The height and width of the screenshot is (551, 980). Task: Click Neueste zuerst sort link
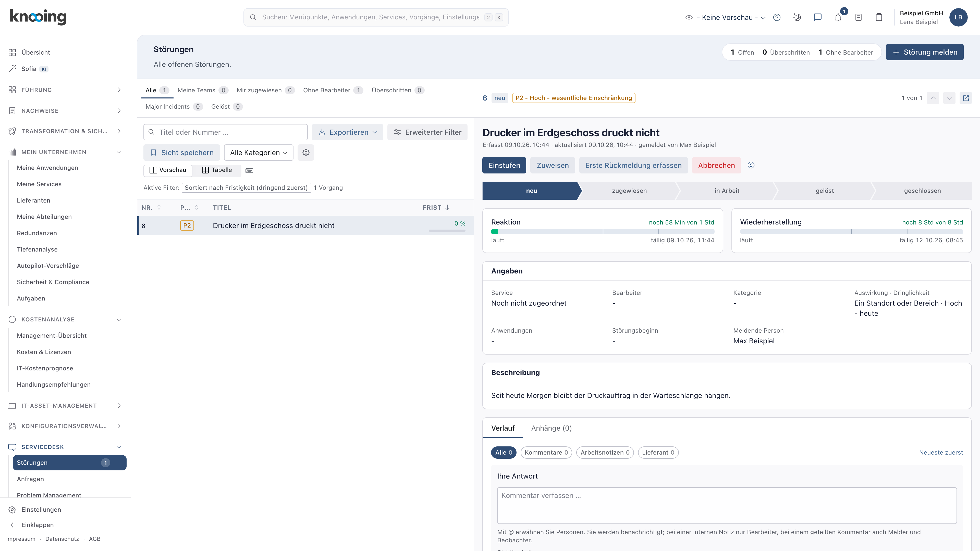941,453
